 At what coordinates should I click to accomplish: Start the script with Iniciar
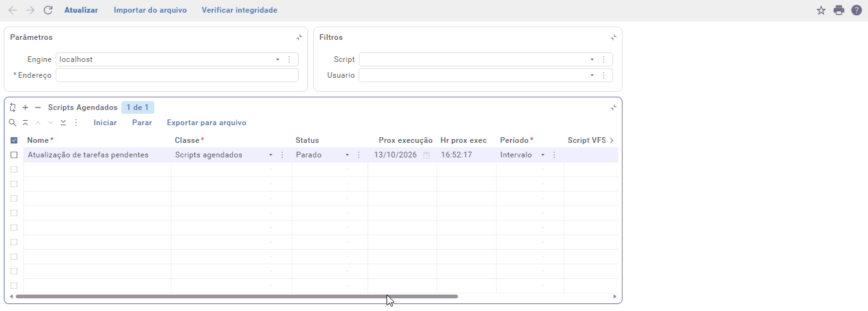click(x=105, y=123)
